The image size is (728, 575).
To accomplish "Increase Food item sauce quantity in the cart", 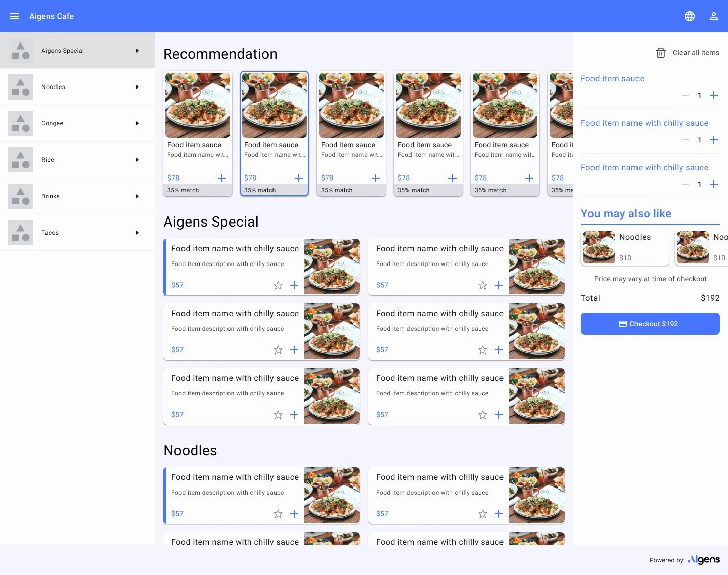I will tap(714, 95).
